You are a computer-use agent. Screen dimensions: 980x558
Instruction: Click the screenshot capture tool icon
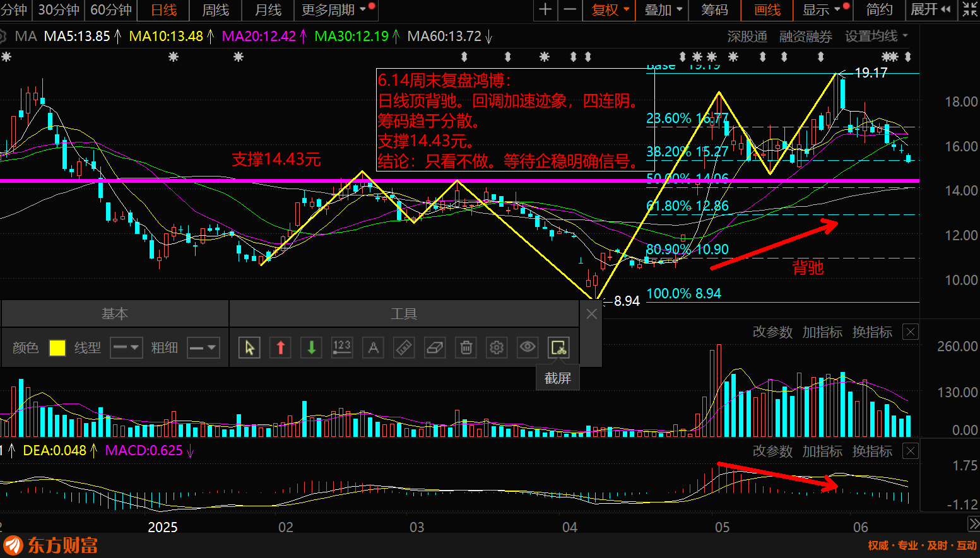558,347
